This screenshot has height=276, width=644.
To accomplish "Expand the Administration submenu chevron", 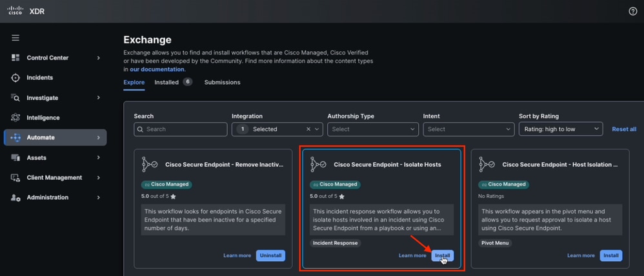I will (x=99, y=197).
